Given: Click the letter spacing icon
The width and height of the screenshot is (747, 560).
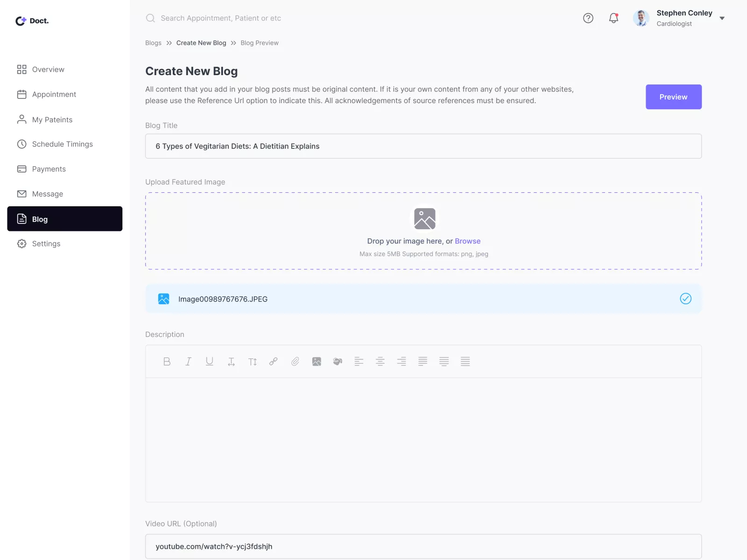Looking at the screenshot, I should point(231,362).
